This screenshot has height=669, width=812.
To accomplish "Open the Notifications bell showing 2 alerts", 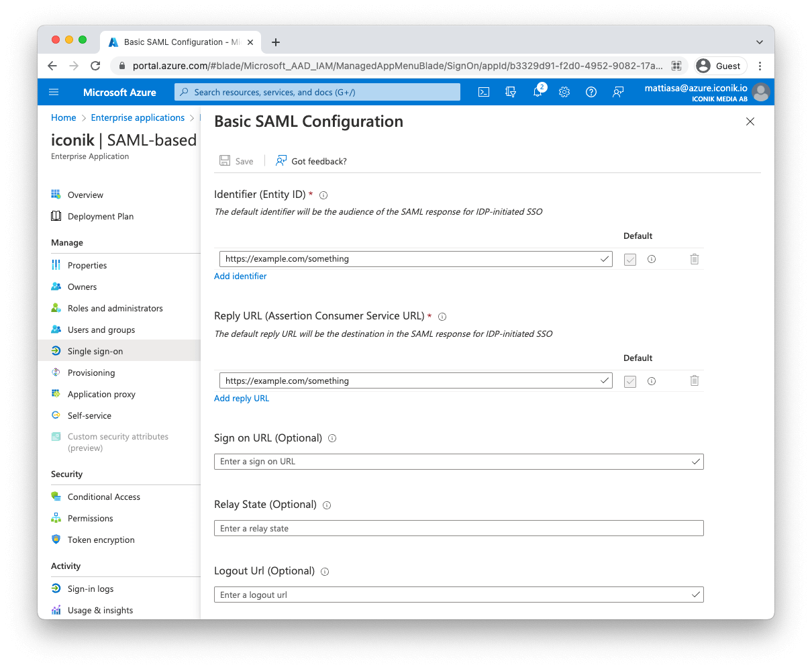I will pos(537,92).
